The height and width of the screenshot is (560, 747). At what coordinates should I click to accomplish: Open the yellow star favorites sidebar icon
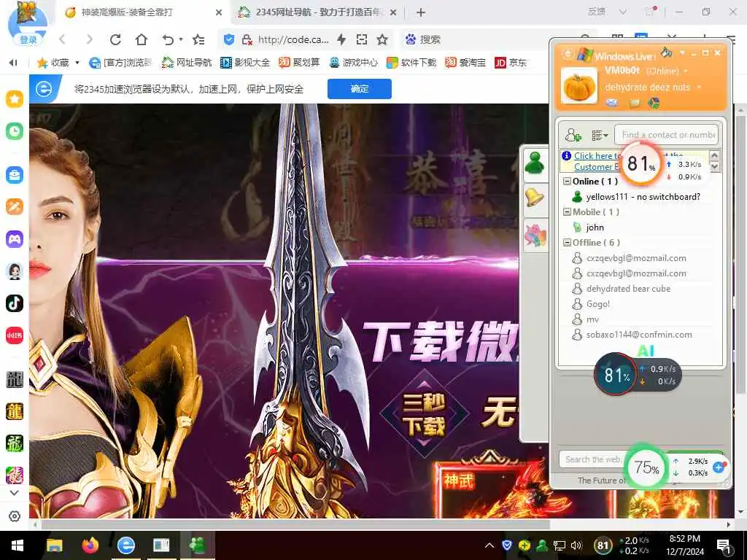(x=15, y=99)
